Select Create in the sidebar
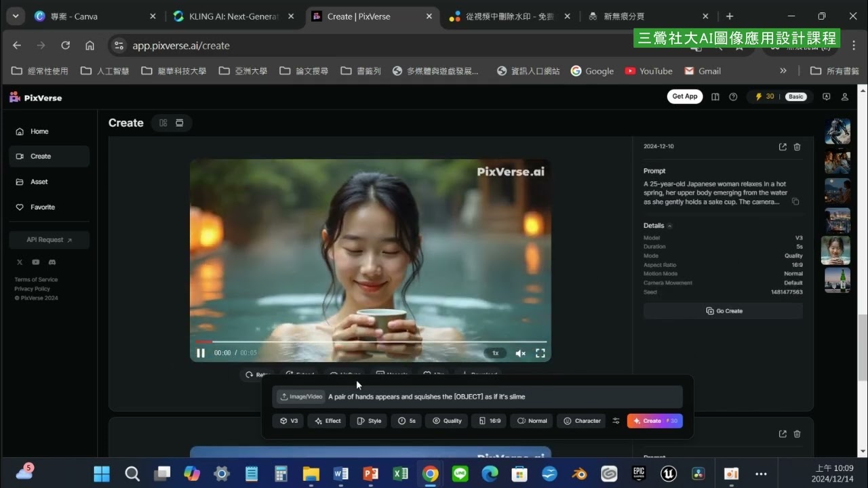The image size is (868, 488). (x=49, y=156)
